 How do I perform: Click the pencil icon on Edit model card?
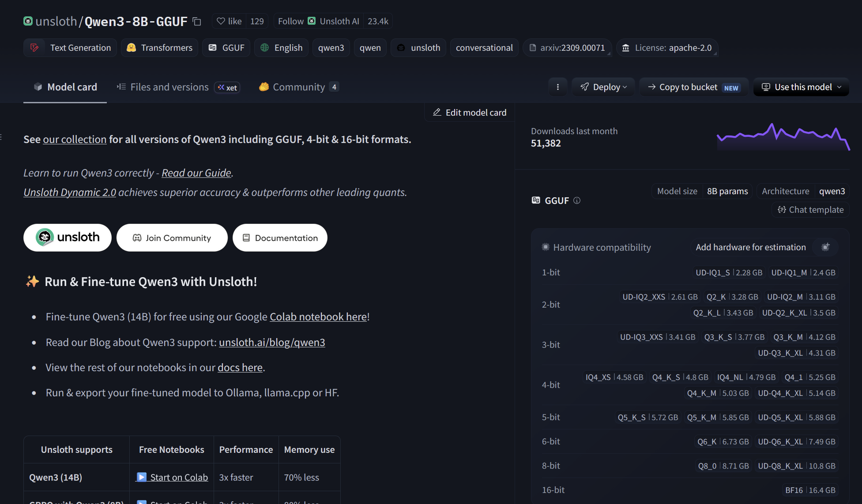437,113
